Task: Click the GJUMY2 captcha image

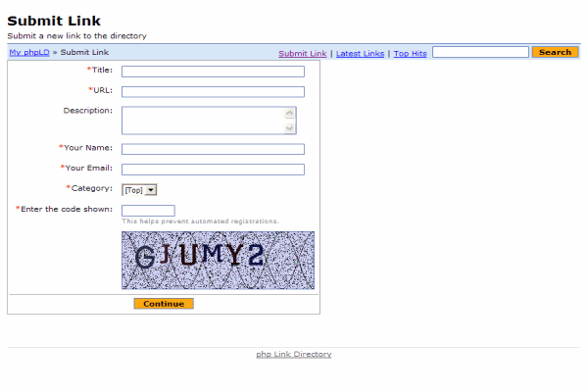Action: 218,260
